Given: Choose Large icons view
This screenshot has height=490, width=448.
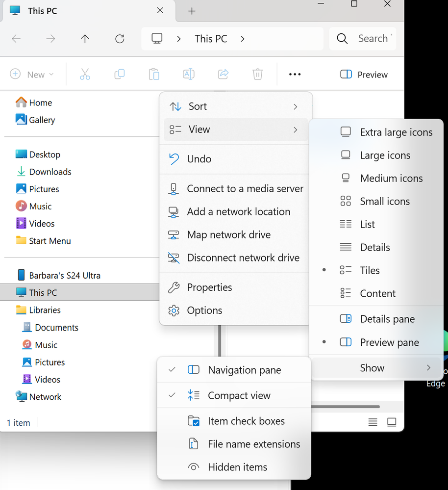Looking at the screenshot, I should (376, 155).
